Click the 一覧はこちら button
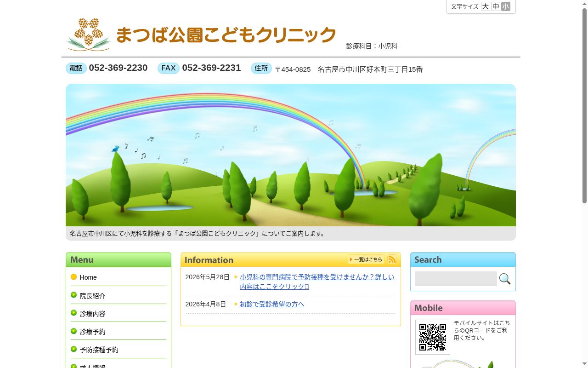Viewport: 588px width, 368px height. click(366, 259)
